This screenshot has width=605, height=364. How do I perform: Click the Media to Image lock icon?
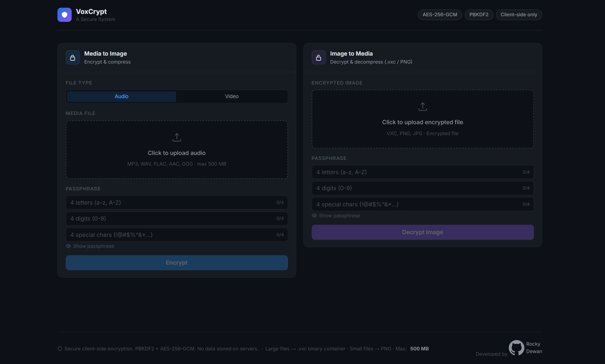click(x=73, y=58)
